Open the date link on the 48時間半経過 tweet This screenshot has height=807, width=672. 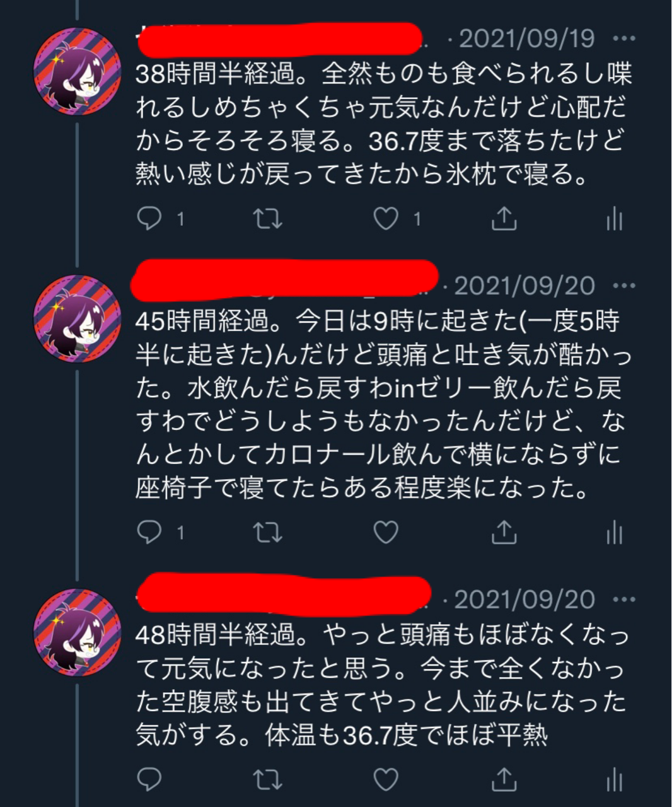524,600
